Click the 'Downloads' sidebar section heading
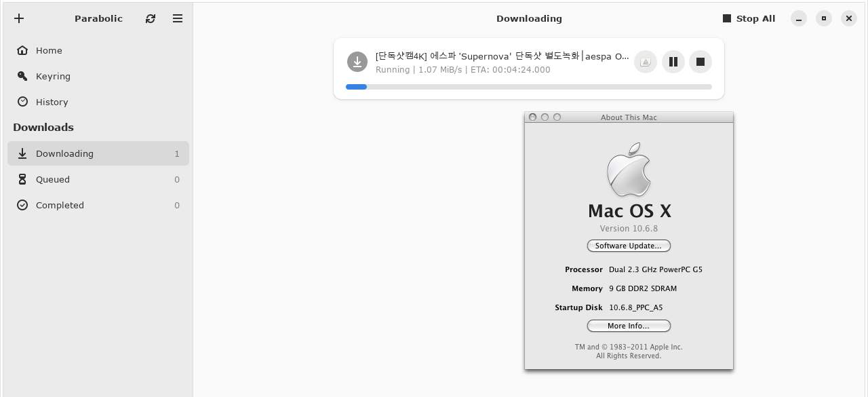Image resolution: width=868 pixels, height=397 pixels. pos(43,127)
